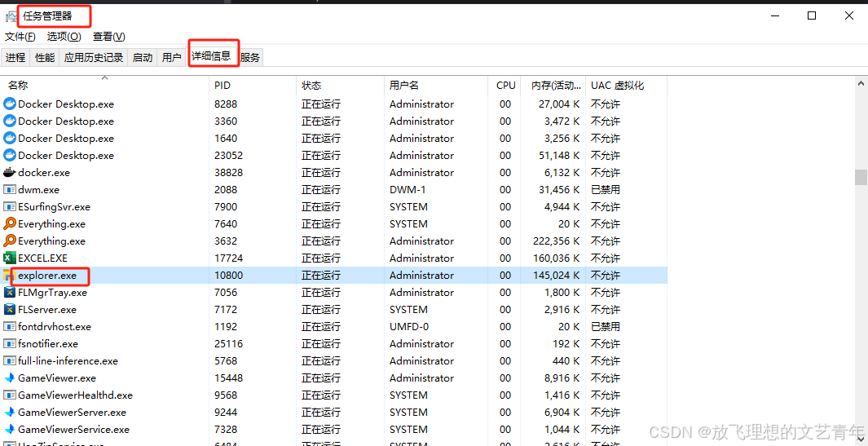Viewport: 868px width, 446px height.
Task: Select the FLServer.exe process name
Action: pos(47,309)
